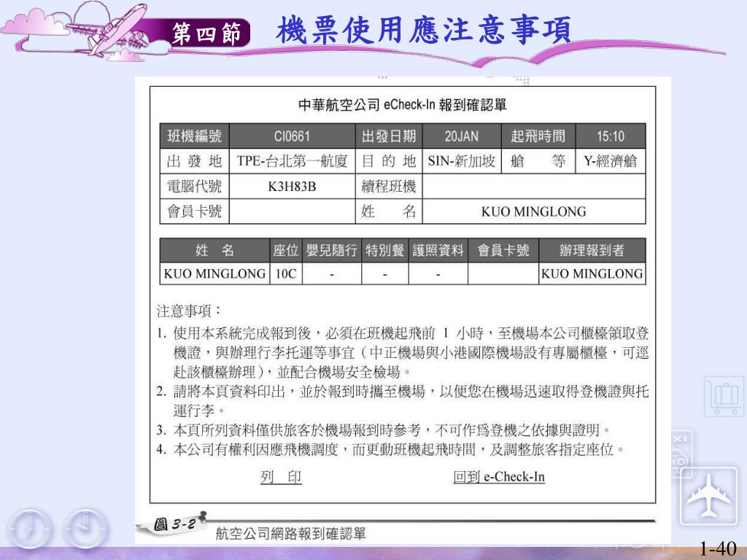Click the 列印 print link
747x560 pixels.
(x=281, y=477)
